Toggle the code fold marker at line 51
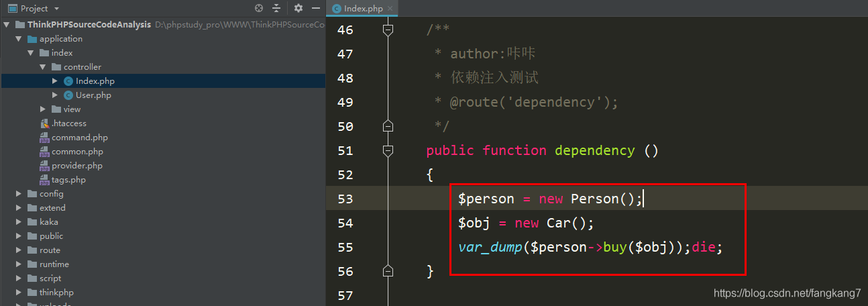Viewport: 868px width, 306px height. pyautogui.click(x=387, y=150)
